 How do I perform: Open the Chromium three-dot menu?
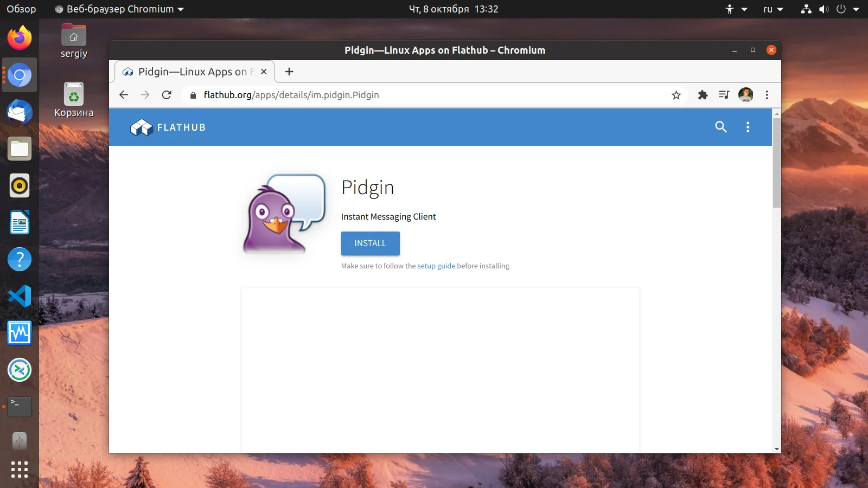pyautogui.click(x=767, y=95)
